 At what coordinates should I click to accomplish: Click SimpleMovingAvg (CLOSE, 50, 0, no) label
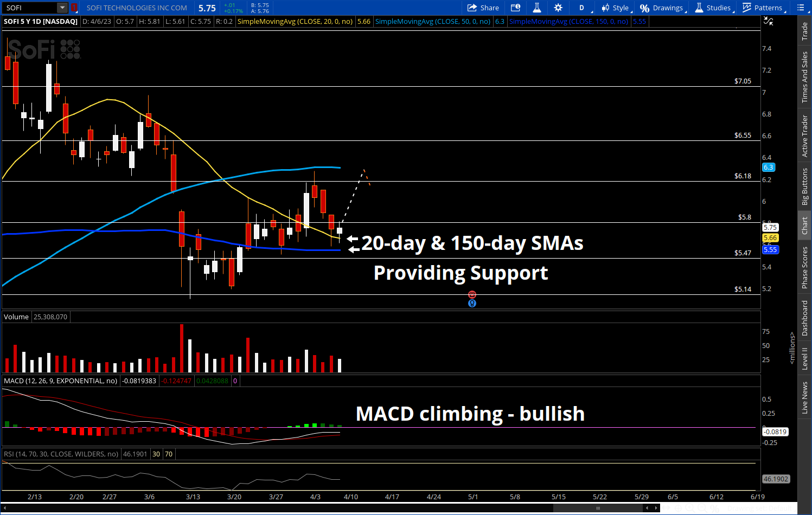[x=433, y=21]
